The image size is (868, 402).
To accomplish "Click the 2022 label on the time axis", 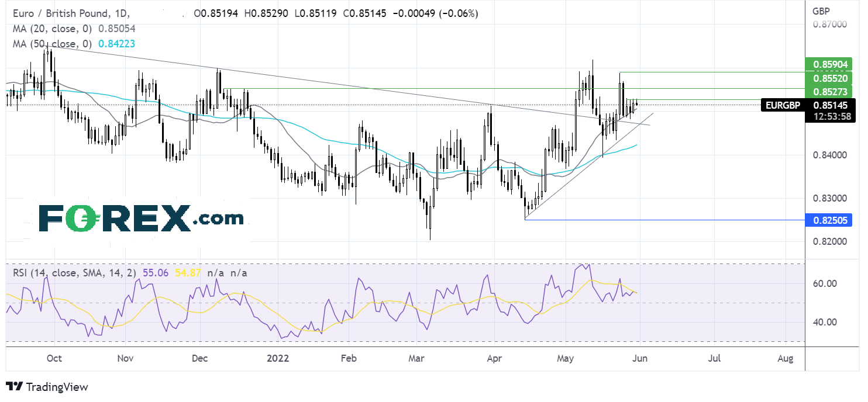I will pos(278,358).
